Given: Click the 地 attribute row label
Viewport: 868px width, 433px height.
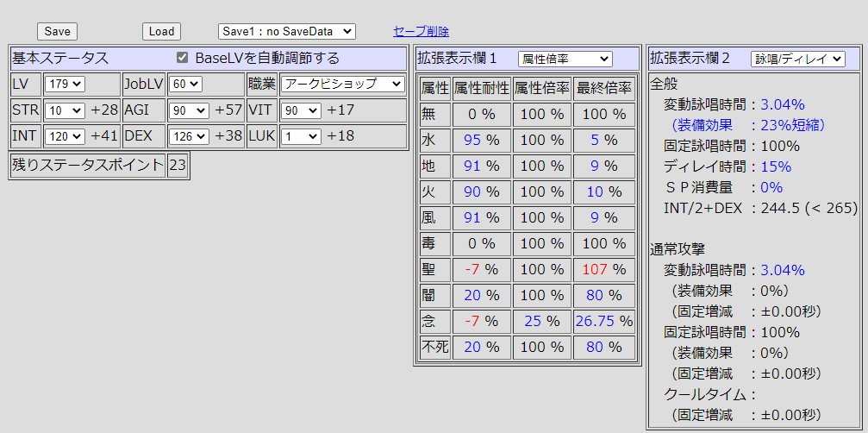Looking at the screenshot, I should click(428, 166).
